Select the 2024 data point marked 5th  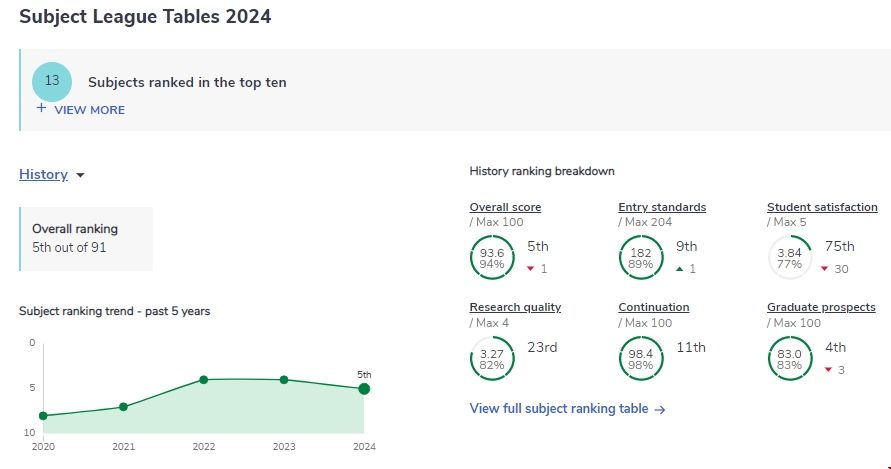coord(364,389)
